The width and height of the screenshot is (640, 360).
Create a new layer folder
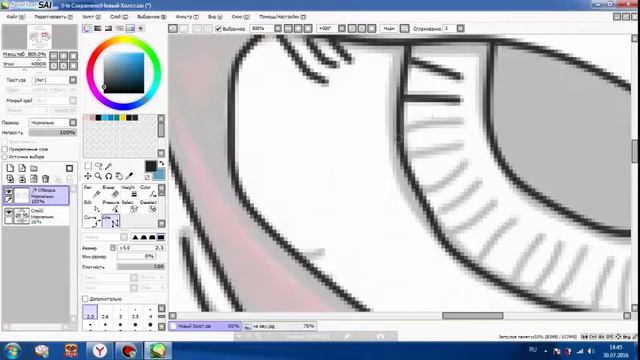(34, 168)
